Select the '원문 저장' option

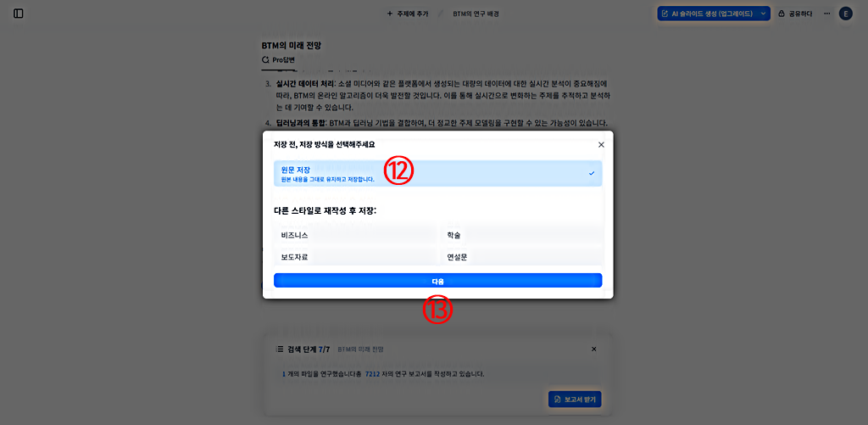pyautogui.click(x=438, y=173)
